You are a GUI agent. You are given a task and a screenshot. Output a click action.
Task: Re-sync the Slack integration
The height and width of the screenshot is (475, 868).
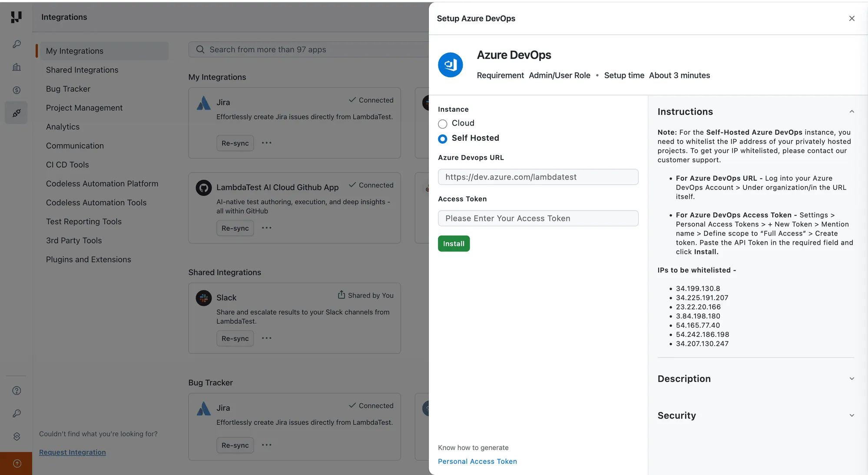[x=235, y=338]
